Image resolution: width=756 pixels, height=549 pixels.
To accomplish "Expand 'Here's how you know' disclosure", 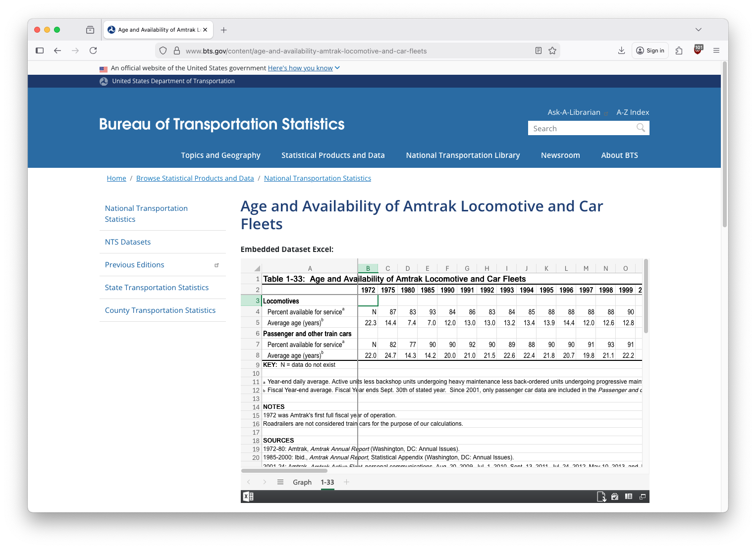I will point(304,68).
